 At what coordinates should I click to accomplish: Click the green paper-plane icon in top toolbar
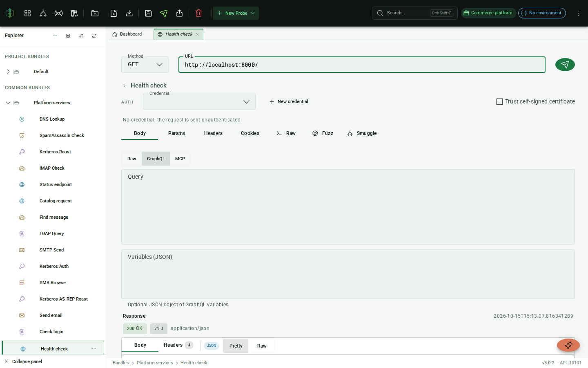164,13
